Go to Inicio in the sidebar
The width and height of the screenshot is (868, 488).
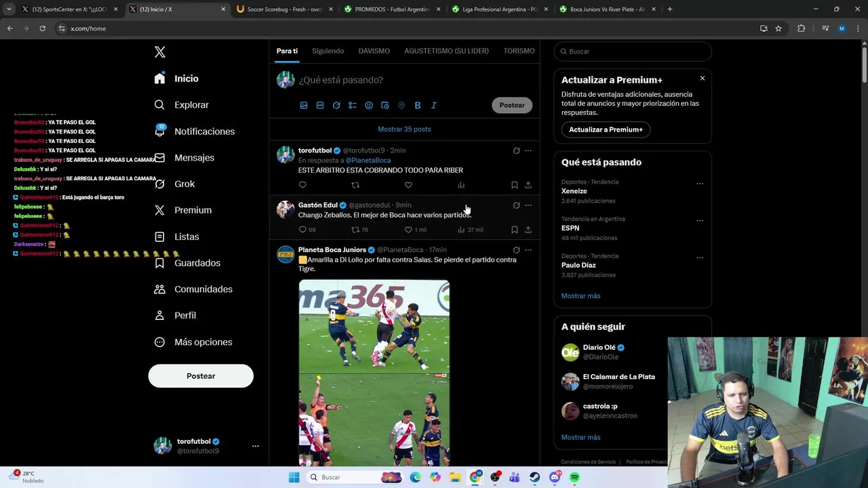(176, 79)
